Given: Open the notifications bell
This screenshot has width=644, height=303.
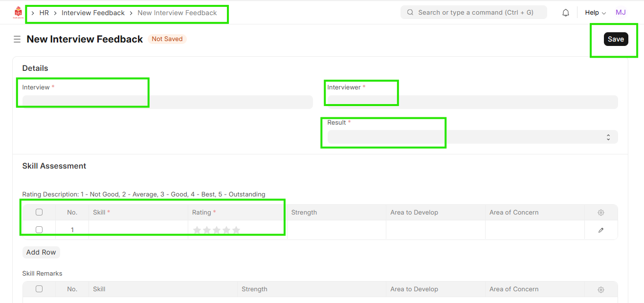Looking at the screenshot, I should tap(566, 13).
